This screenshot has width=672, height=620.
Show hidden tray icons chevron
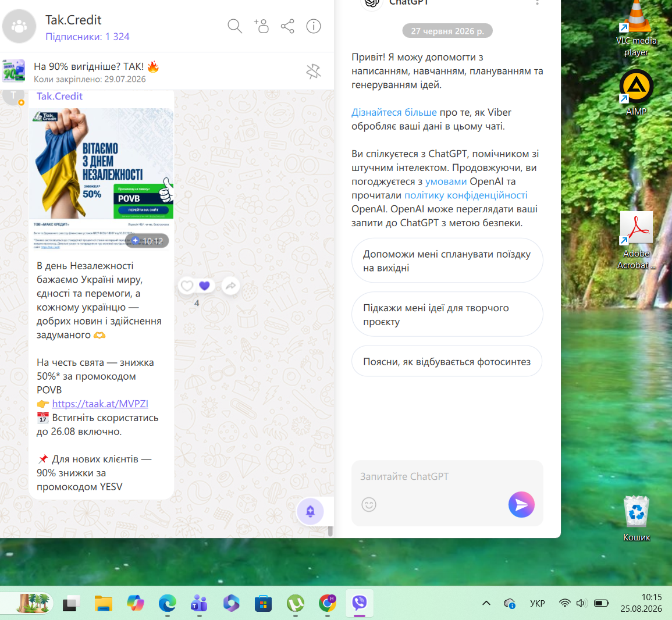486,603
